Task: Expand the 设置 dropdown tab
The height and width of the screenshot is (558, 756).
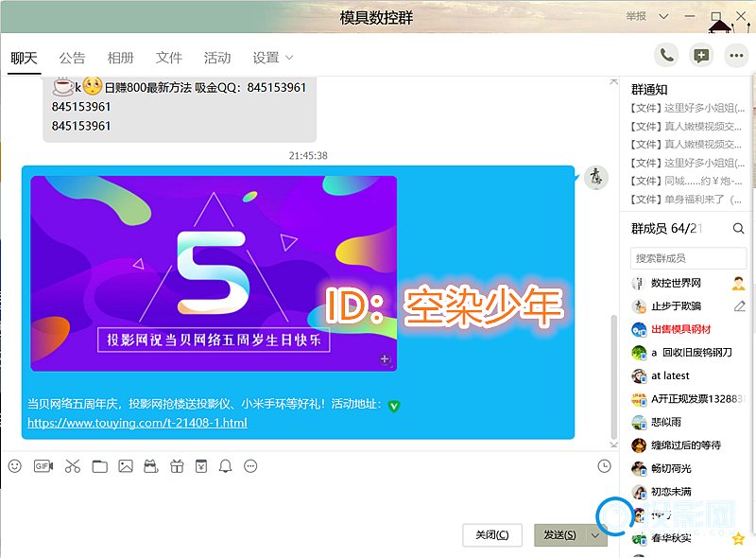Action: tap(272, 58)
